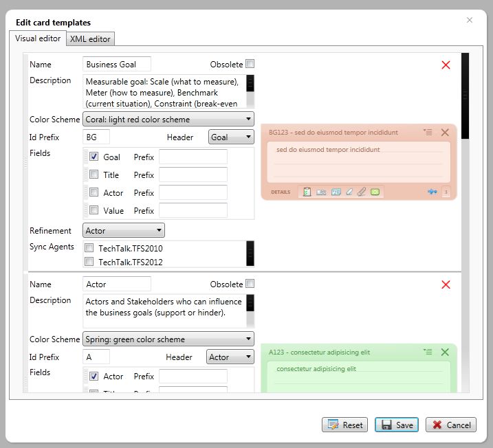
Task: Toggle Obsolete for Business Goal template
Action: [x=250, y=64]
